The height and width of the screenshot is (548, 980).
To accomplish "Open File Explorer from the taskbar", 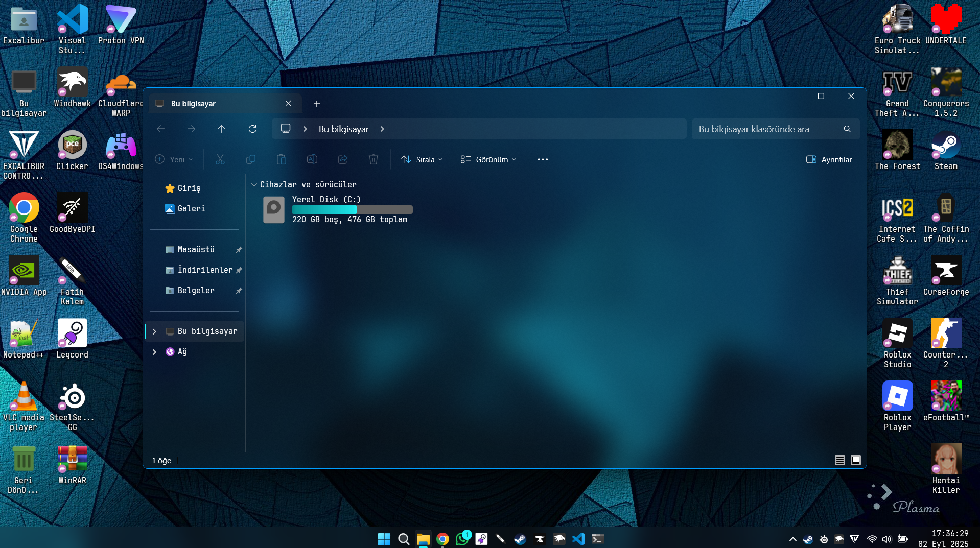I will pos(423,539).
